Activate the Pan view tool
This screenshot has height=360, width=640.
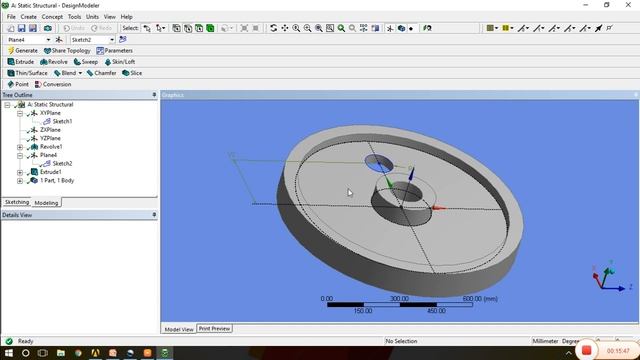click(x=284, y=28)
